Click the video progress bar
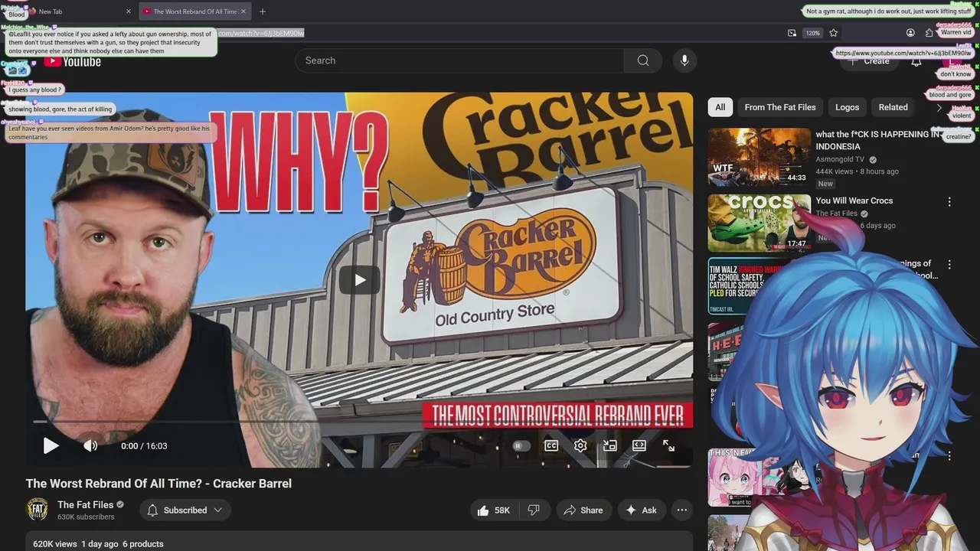The width and height of the screenshot is (980, 551). click(359, 422)
